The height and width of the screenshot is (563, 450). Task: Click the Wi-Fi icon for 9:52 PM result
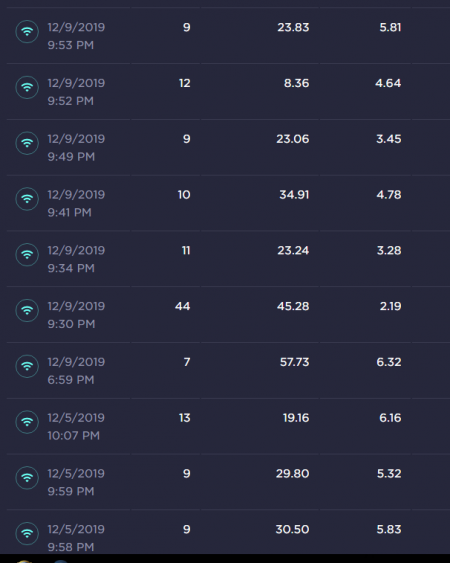27,87
